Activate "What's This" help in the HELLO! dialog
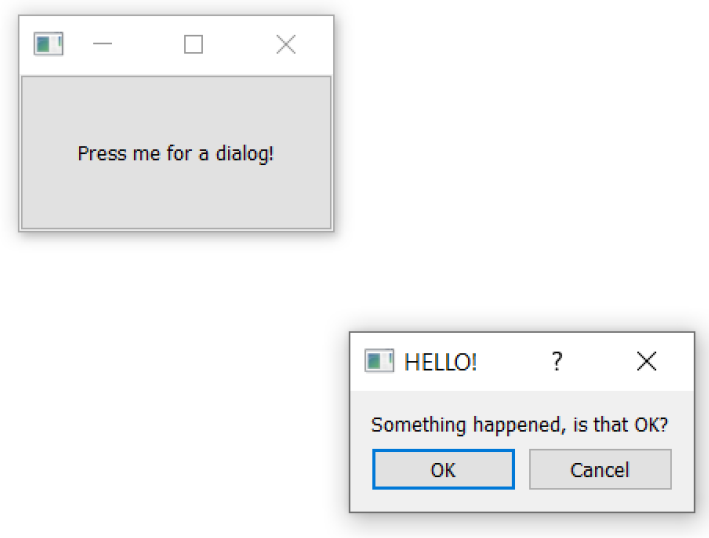The width and height of the screenshot is (709, 538). [557, 361]
